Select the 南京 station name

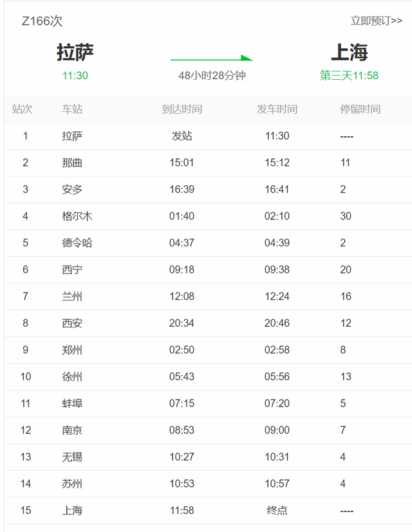click(x=72, y=430)
